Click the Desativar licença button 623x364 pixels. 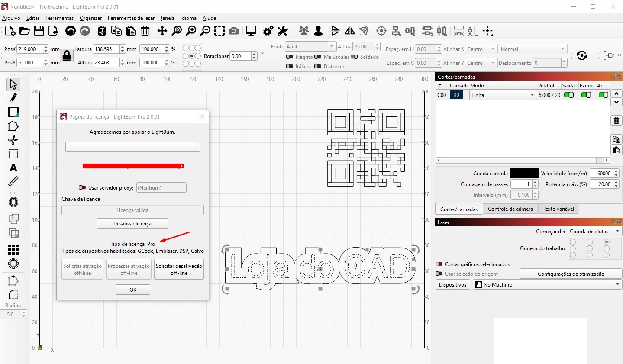[132, 224]
